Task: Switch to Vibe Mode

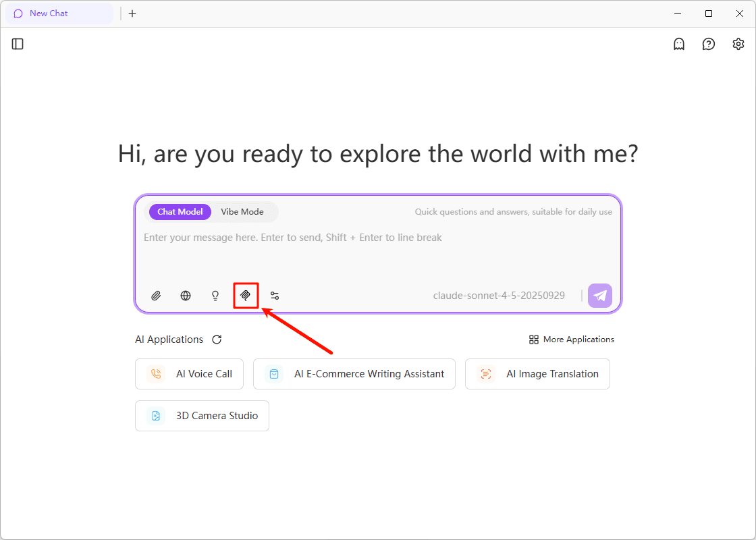Action: [x=242, y=211]
